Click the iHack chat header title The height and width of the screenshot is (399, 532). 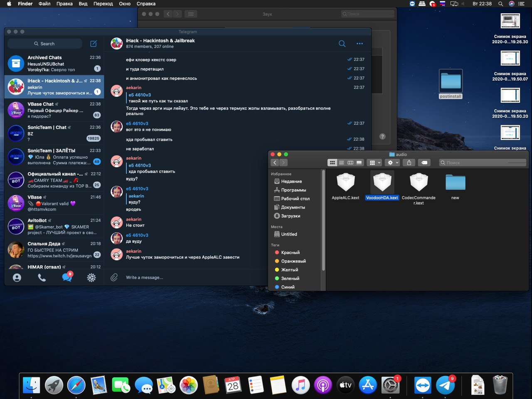pyautogui.click(x=160, y=41)
